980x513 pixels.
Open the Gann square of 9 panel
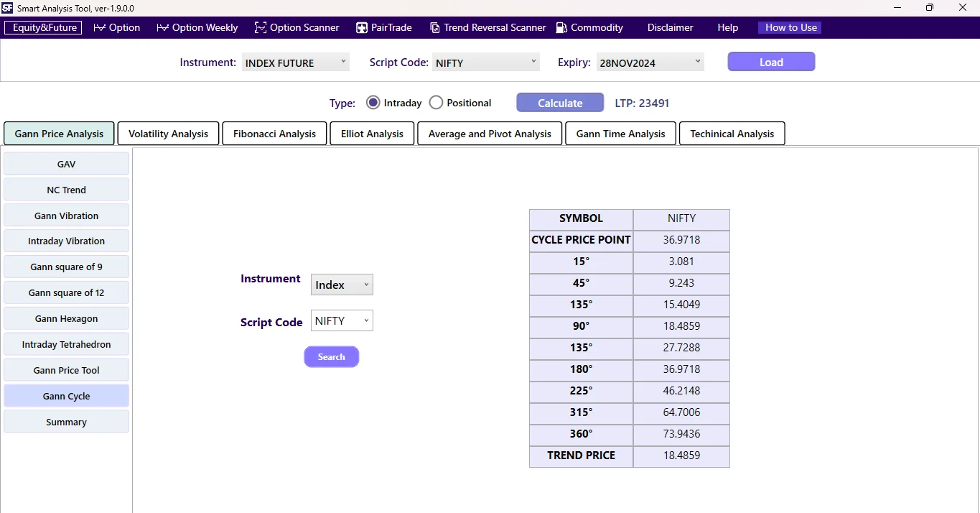click(66, 267)
